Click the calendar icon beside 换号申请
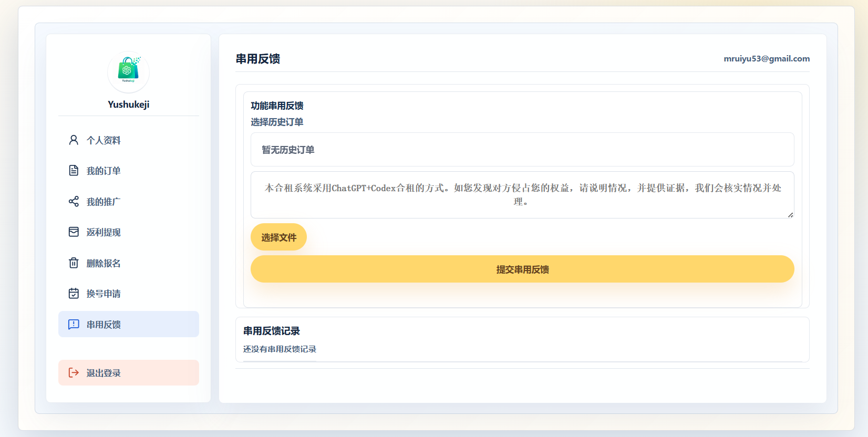This screenshot has width=868, height=437. click(x=74, y=294)
